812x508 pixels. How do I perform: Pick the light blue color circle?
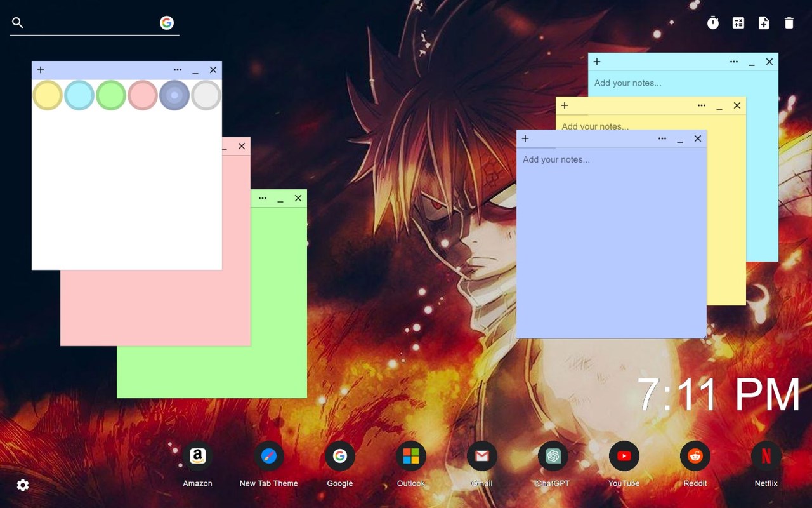point(79,95)
